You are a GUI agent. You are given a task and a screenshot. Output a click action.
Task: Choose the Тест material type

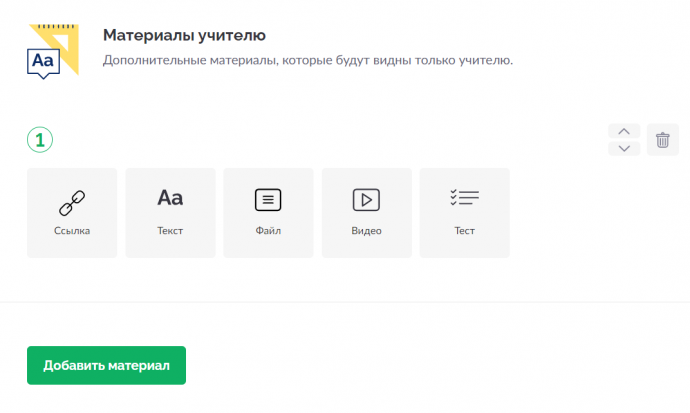(465, 213)
